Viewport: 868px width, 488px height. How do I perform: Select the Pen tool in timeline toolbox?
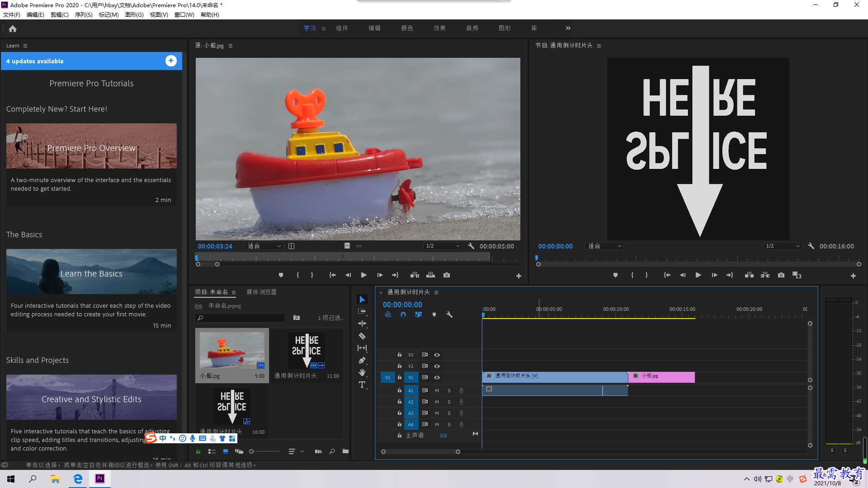pos(362,361)
